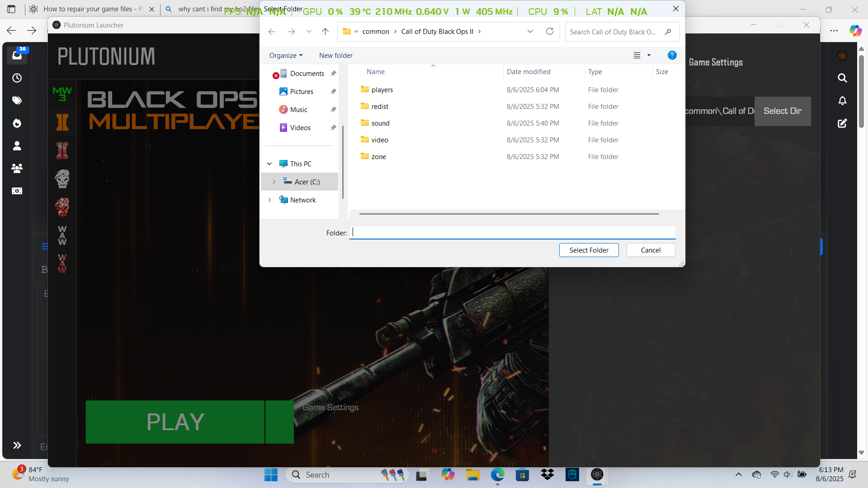Open Dropbox from taskbar
The height and width of the screenshot is (488, 868).
547,474
